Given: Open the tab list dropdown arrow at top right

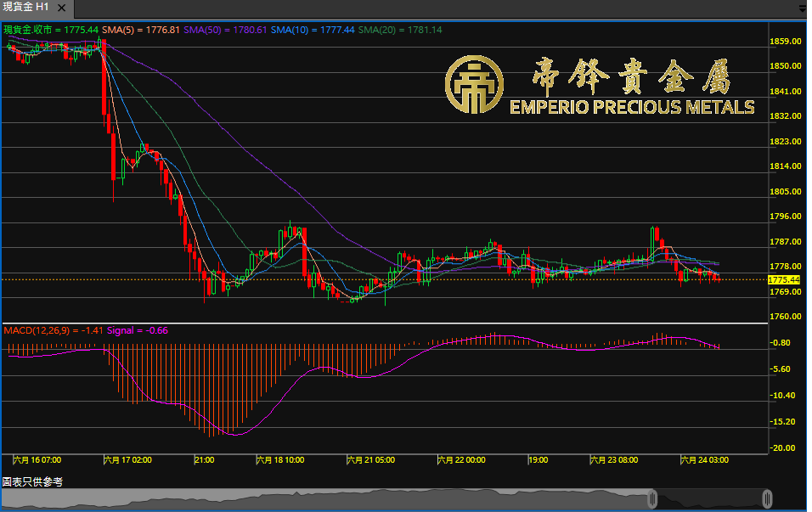Looking at the screenshot, I should coord(803,8).
